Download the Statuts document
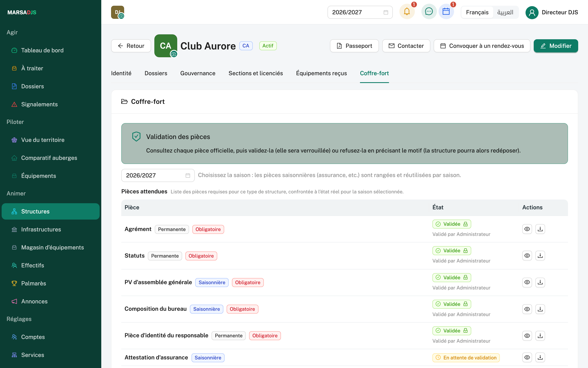This screenshot has width=588, height=368. (540, 256)
